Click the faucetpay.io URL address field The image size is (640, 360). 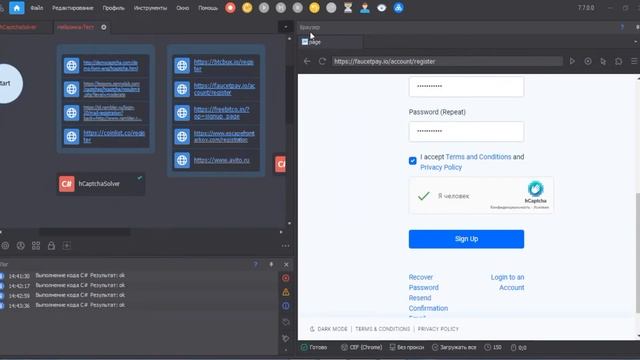tap(447, 61)
